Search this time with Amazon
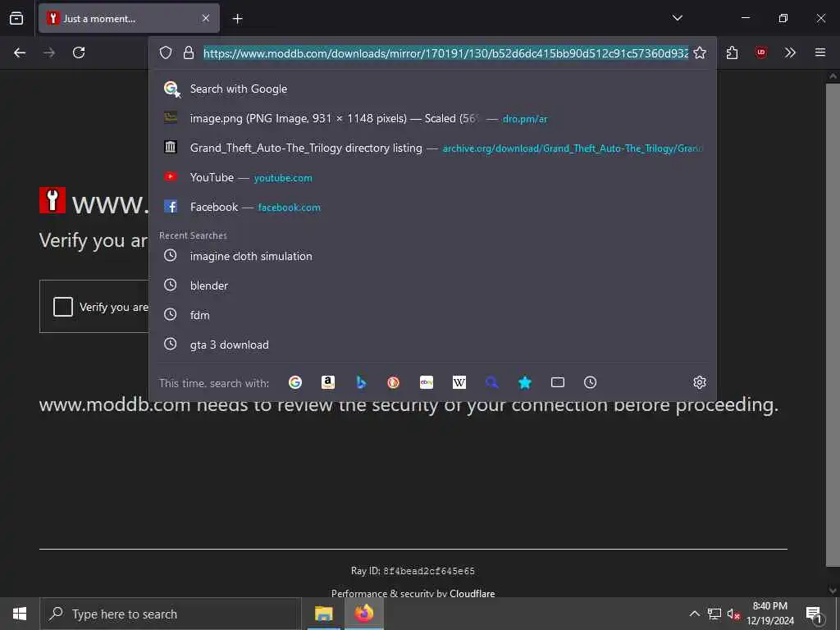 (x=328, y=382)
